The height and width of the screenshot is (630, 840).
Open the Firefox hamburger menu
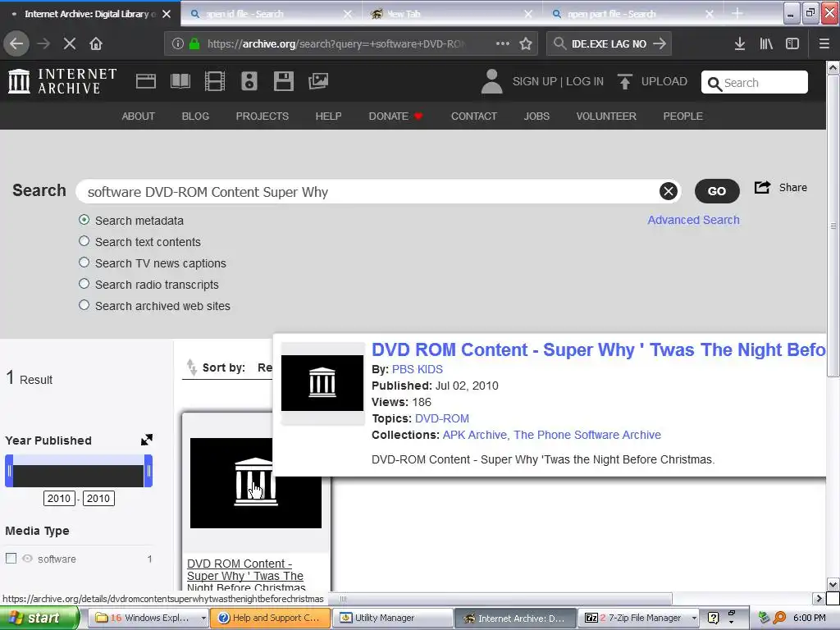click(824, 43)
